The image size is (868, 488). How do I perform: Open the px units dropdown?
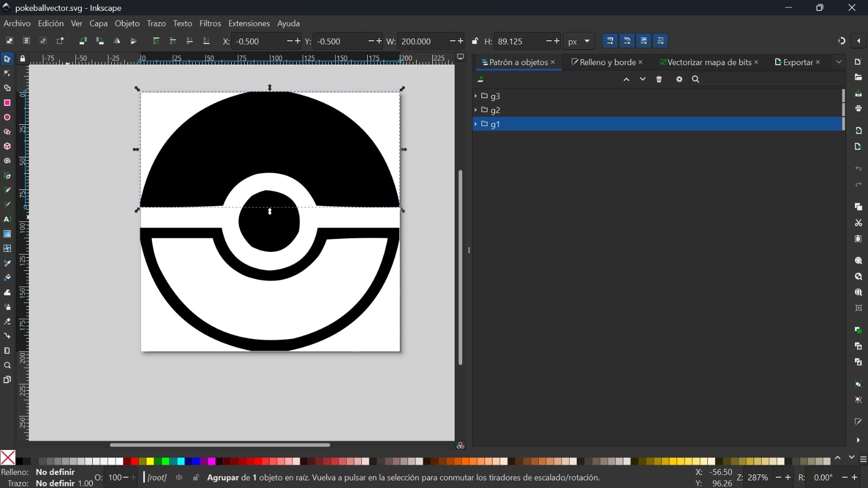[x=579, y=41]
